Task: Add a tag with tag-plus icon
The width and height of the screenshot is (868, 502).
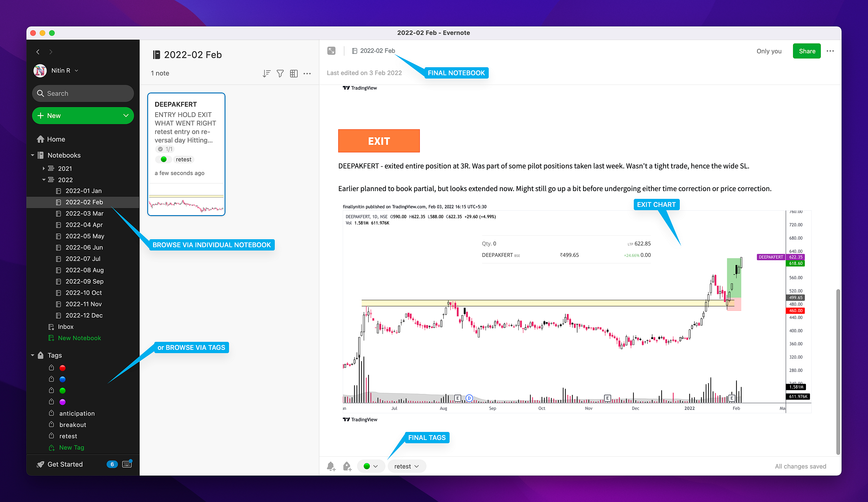Action: 347,466
